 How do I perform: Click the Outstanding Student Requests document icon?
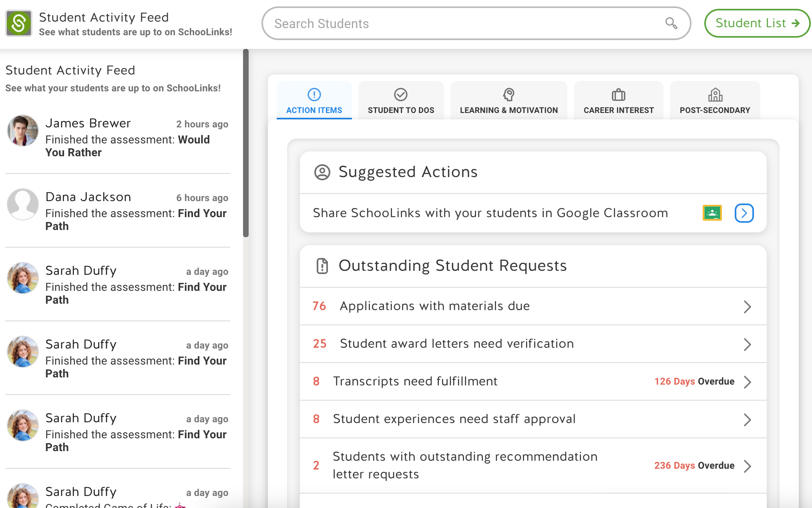322,266
